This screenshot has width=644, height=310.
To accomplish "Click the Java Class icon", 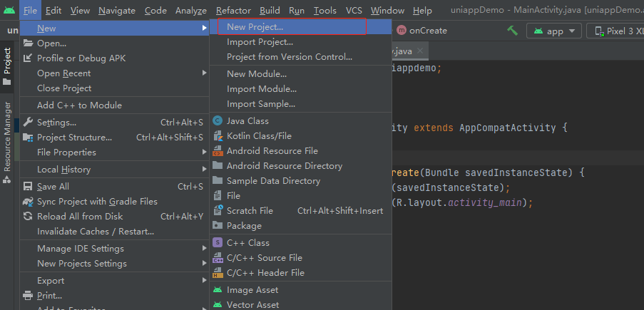I will [x=218, y=120].
